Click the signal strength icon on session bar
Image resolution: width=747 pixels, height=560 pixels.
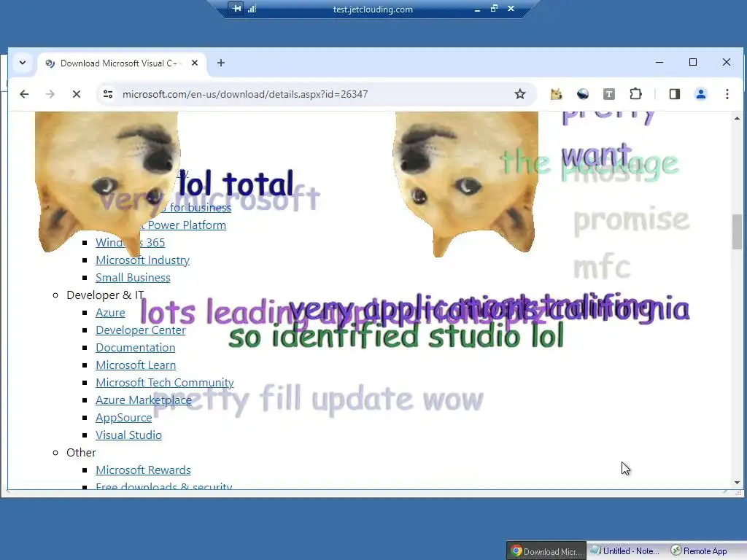pos(252,9)
